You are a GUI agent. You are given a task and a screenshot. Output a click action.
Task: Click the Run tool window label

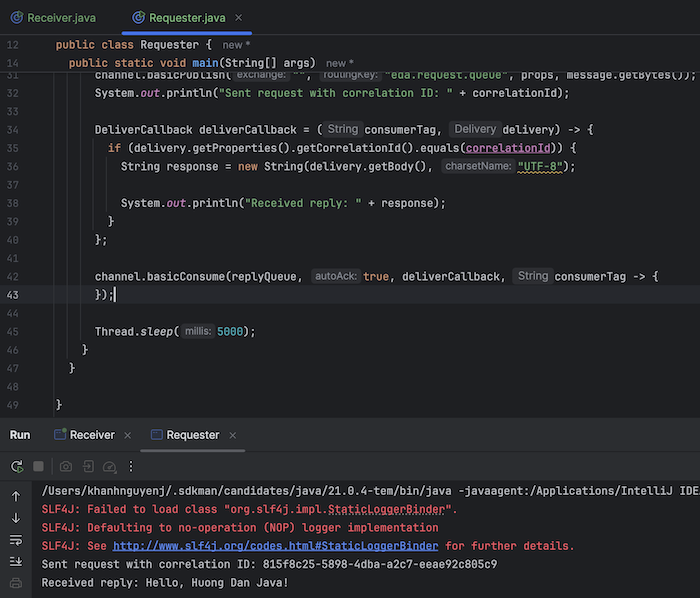click(x=20, y=435)
